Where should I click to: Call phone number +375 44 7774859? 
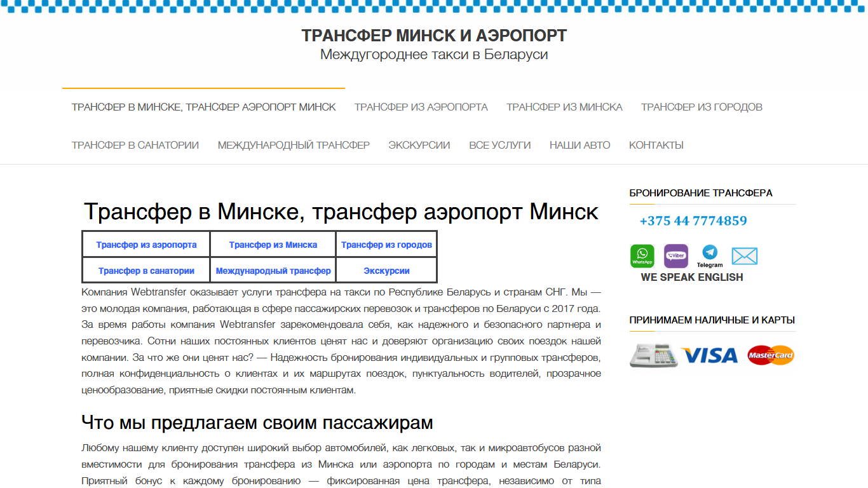pos(693,221)
